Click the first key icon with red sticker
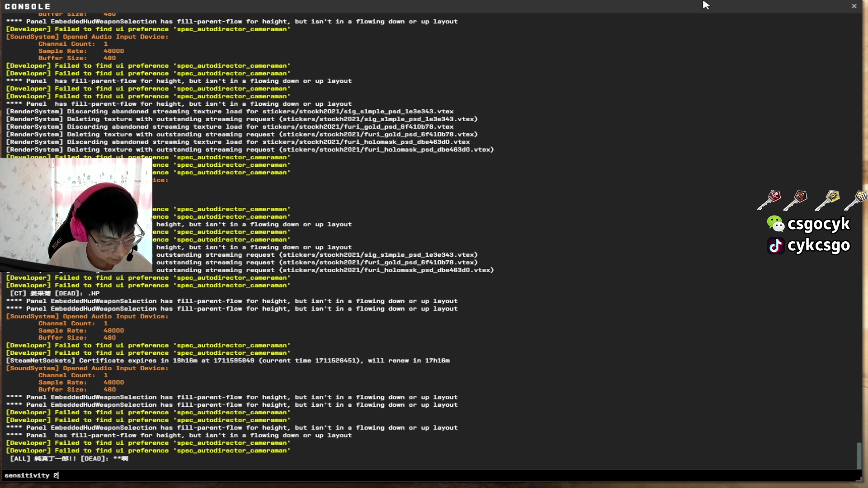 [769, 200]
